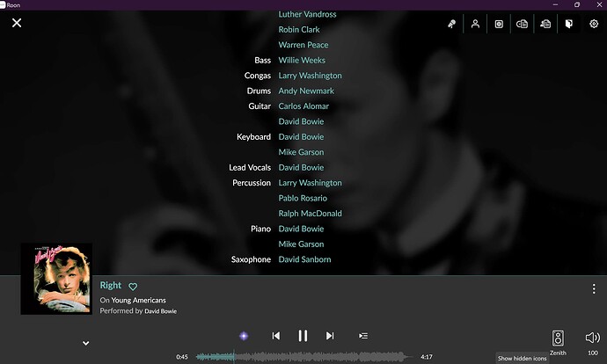Screen dimensions: 607x364
Task: Click the Percussion role label
Action: coord(252,183)
